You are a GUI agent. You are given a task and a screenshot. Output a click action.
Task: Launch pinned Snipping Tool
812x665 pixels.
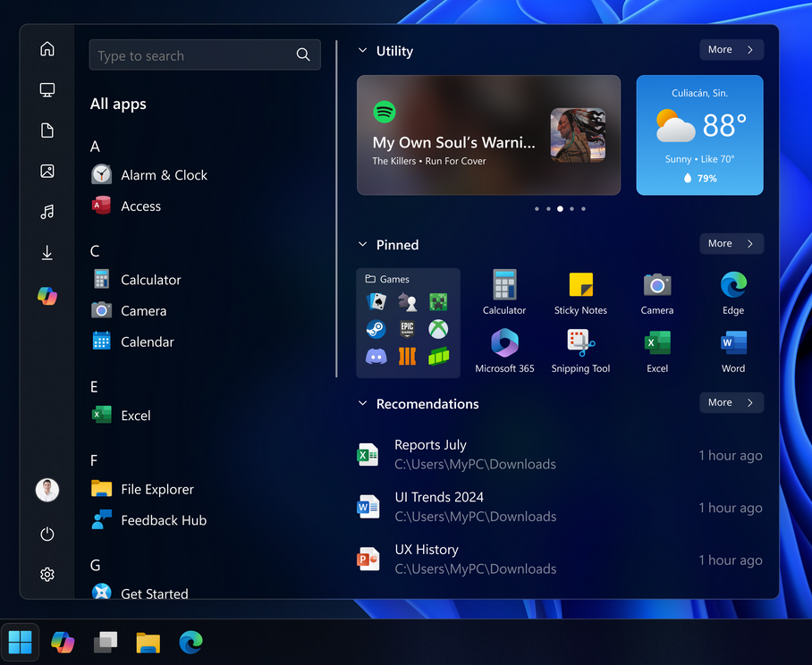580,351
